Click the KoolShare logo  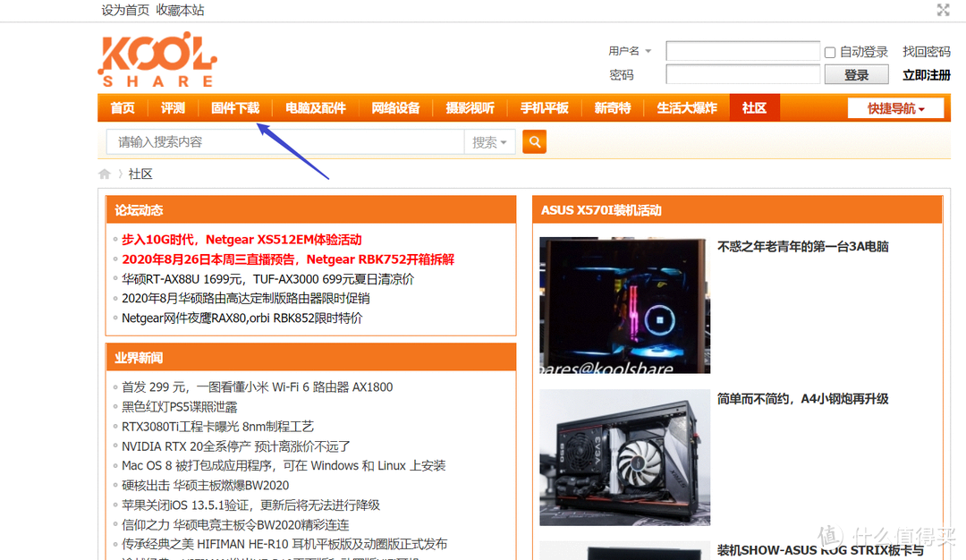click(x=157, y=60)
